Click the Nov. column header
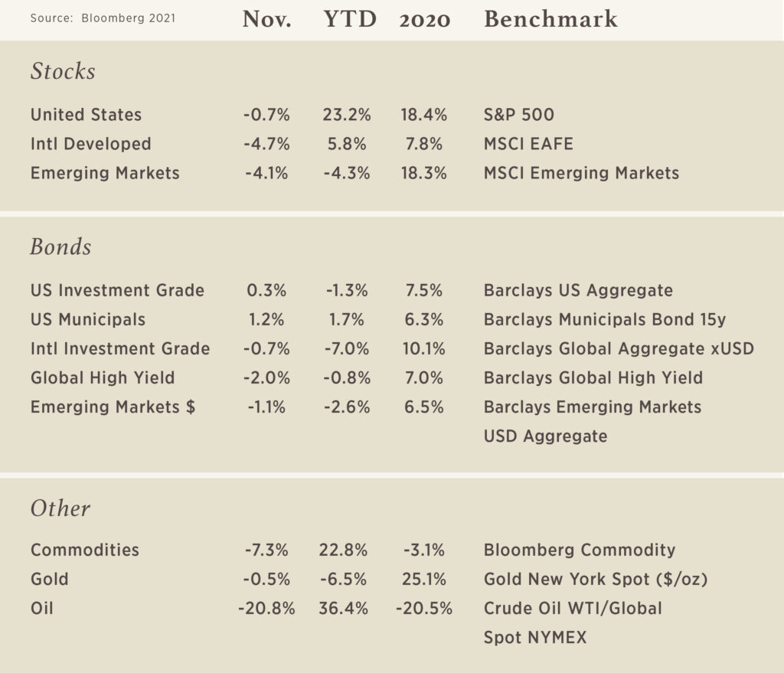The image size is (784, 673). pyautogui.click(x=266, y=19)
